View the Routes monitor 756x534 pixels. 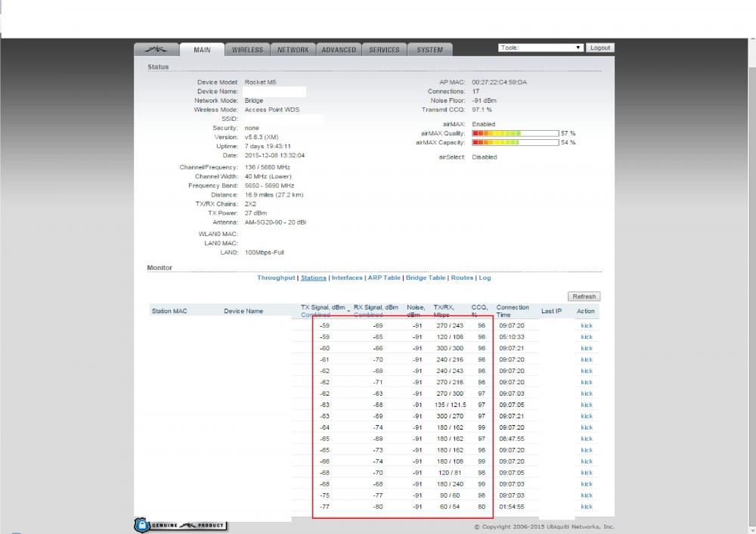[462, 278]
